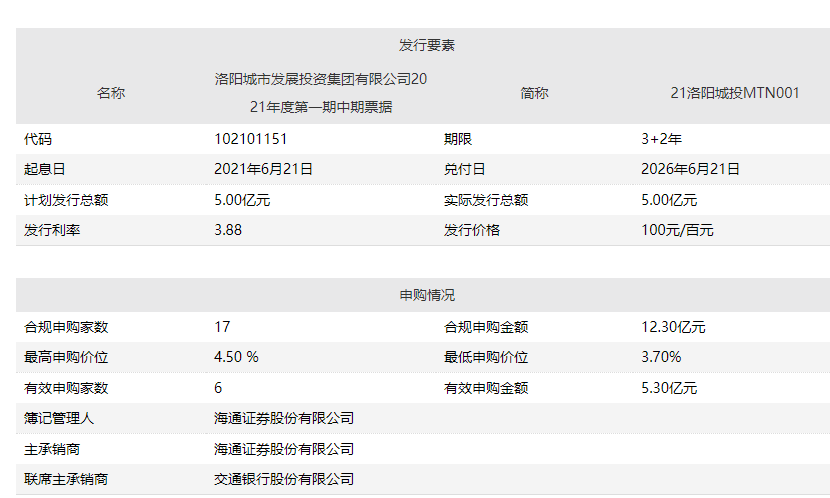Click 海通证券股份有限公司 in the 簿记管理人 row

coord(284,418)
